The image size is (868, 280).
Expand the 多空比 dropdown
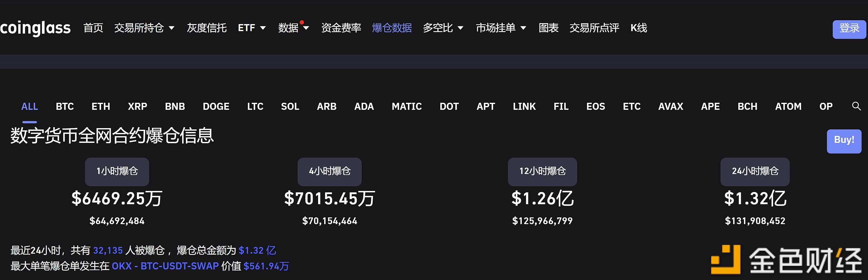click(443, 28)
